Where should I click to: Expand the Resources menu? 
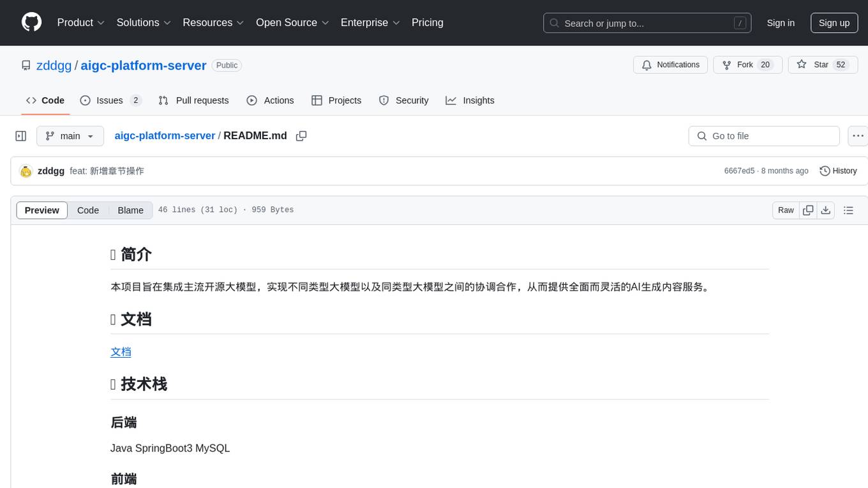pyautogui.click(x=213, y=22)
